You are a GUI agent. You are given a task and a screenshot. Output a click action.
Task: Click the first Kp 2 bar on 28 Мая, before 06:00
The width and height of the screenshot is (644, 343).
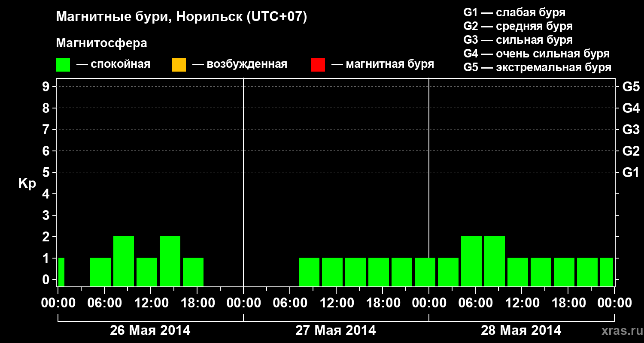(471, 261)
